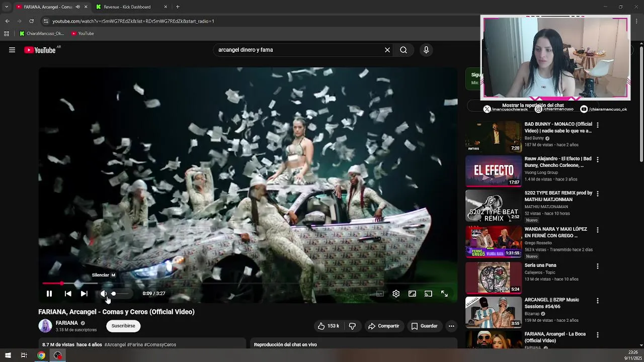The image size is (644, 362).
Task: Skip to the next video in the playlist
Action: click(x=84, y=294)
